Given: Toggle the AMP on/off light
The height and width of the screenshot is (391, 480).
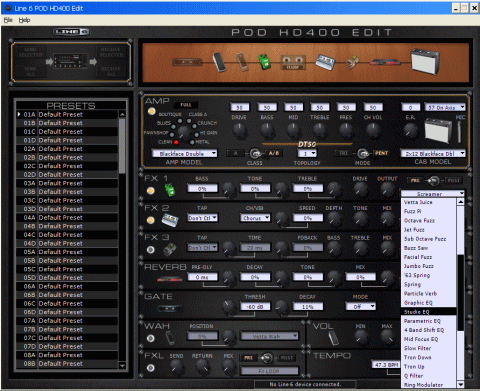Looking at the screenshot, I should point(152,111).
